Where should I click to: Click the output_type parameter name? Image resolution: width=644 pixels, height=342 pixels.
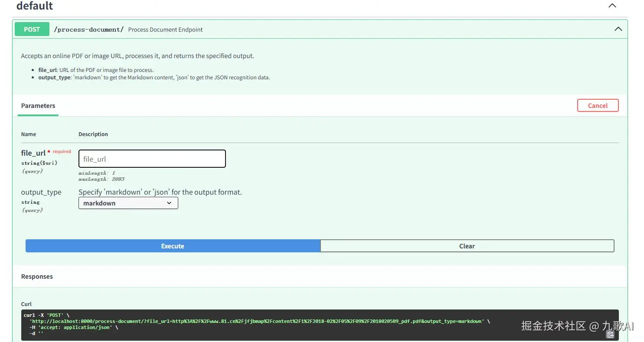coord(41,192)
